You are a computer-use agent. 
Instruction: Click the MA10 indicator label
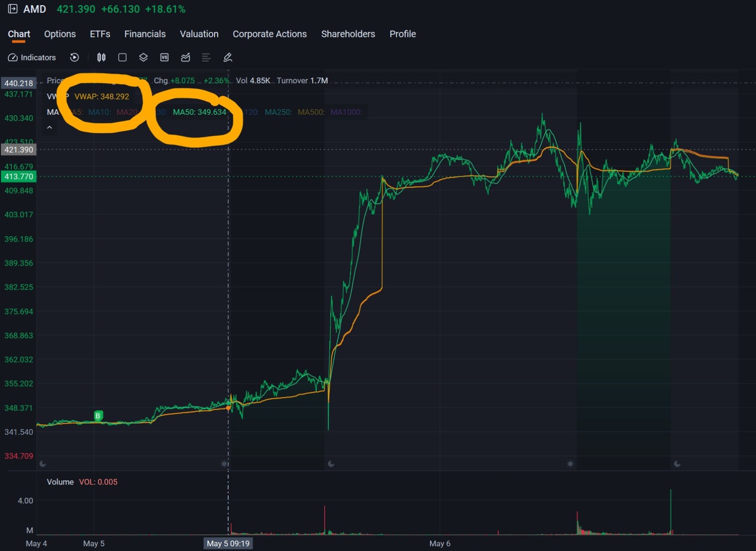point(100,112)
